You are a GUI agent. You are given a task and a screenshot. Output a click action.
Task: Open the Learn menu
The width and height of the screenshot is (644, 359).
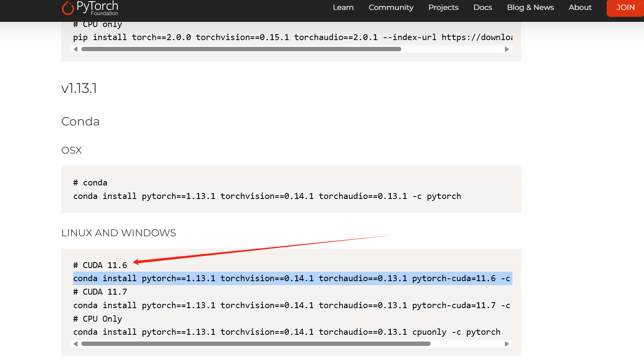(343, 8)
